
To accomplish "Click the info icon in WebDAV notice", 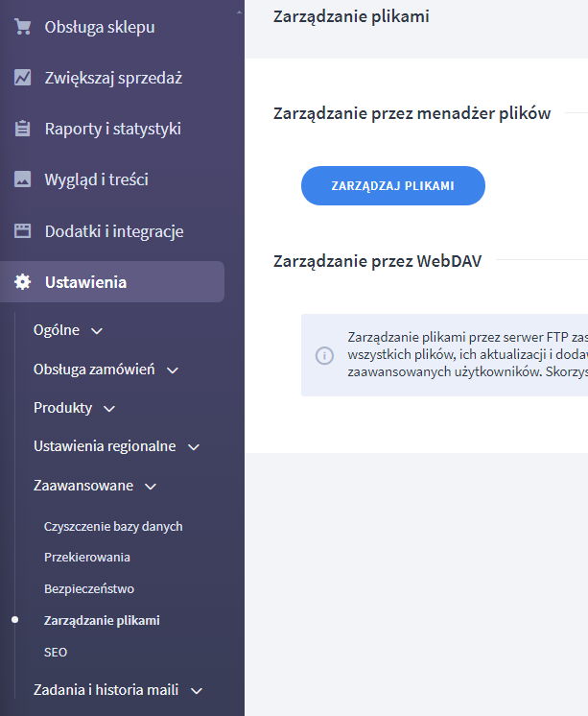I will [x=324, y=355].
